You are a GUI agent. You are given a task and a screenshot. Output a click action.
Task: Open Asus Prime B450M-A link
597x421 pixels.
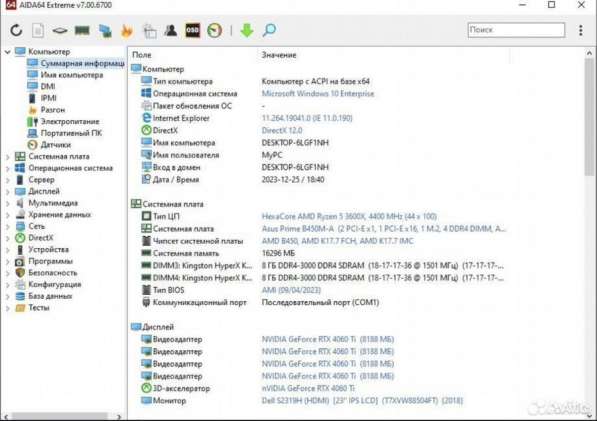pyautogui.click(x=384, y=229)
